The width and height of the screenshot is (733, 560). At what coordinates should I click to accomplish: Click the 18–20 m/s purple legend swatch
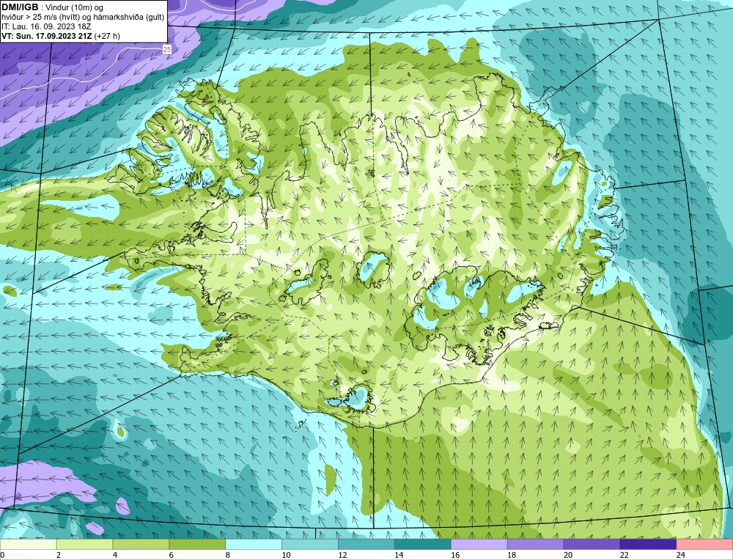535,544
